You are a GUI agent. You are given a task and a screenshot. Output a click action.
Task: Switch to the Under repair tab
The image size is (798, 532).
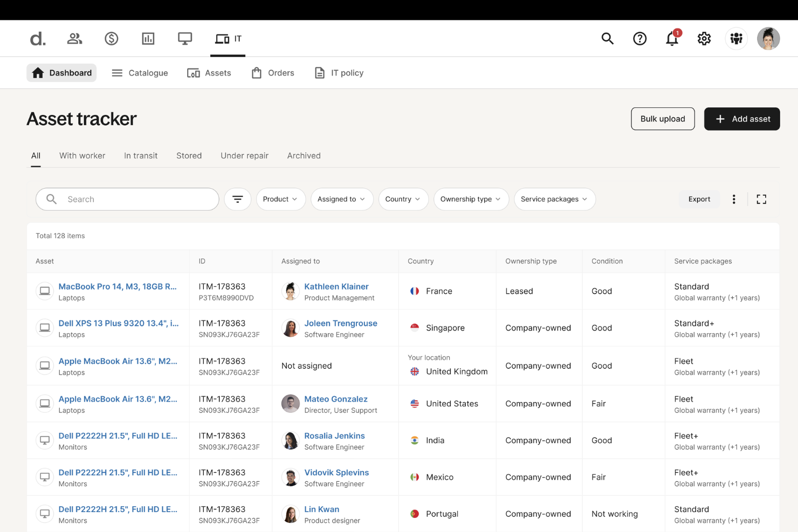tap(244, 155)
